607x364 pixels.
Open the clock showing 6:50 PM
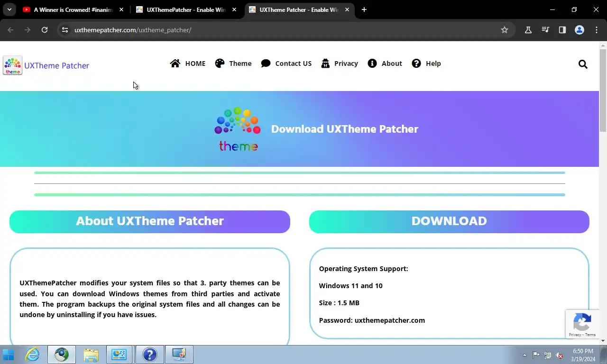583,355
